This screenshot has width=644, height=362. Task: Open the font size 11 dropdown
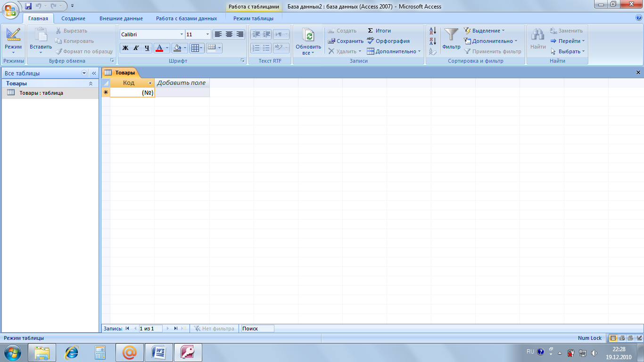[x=208, y=34]
